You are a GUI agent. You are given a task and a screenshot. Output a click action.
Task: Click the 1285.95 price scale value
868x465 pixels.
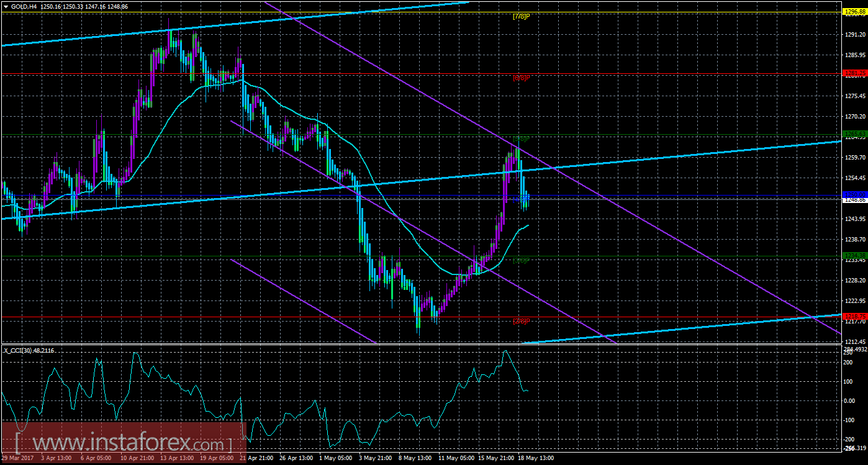856,55
